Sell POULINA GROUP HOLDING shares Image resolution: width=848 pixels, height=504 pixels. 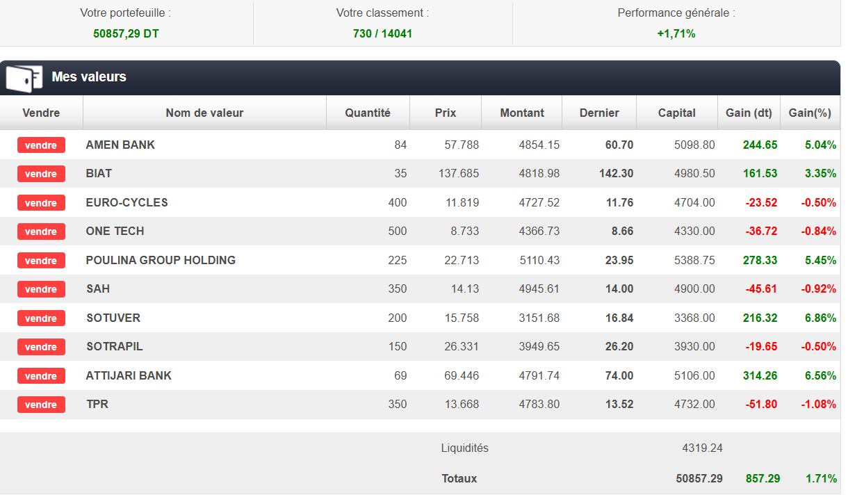(x=41, y=261)
